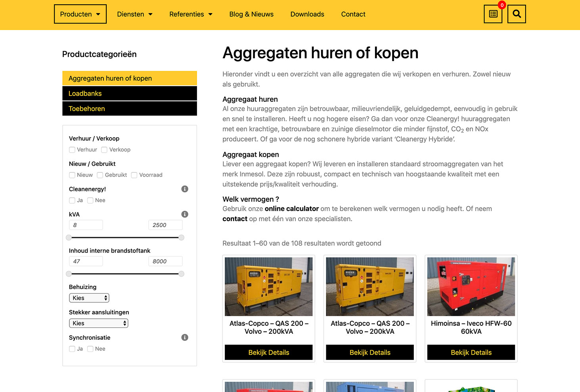
Task: Follow the contact link in text
Action: pos(235,219)
